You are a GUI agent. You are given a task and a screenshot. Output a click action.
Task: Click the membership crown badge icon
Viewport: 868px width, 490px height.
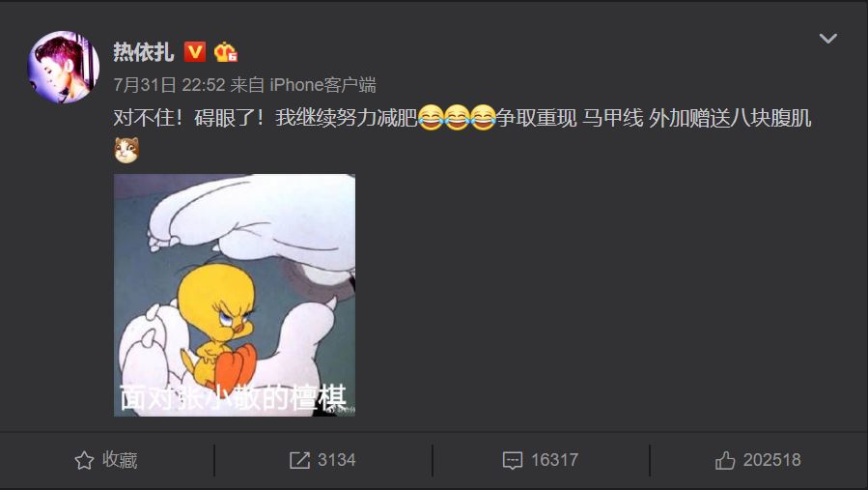[x=226, y=52]
